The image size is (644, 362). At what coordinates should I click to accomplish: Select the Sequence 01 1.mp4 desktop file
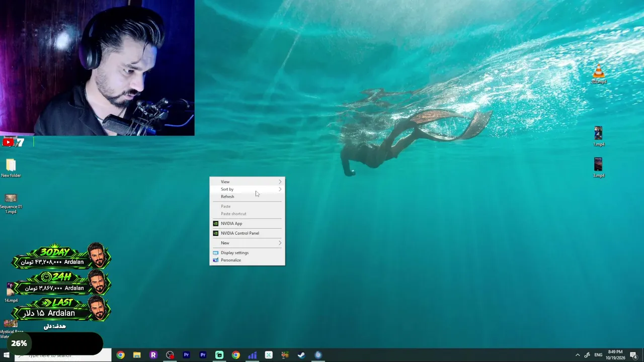[x=11, y=204]
